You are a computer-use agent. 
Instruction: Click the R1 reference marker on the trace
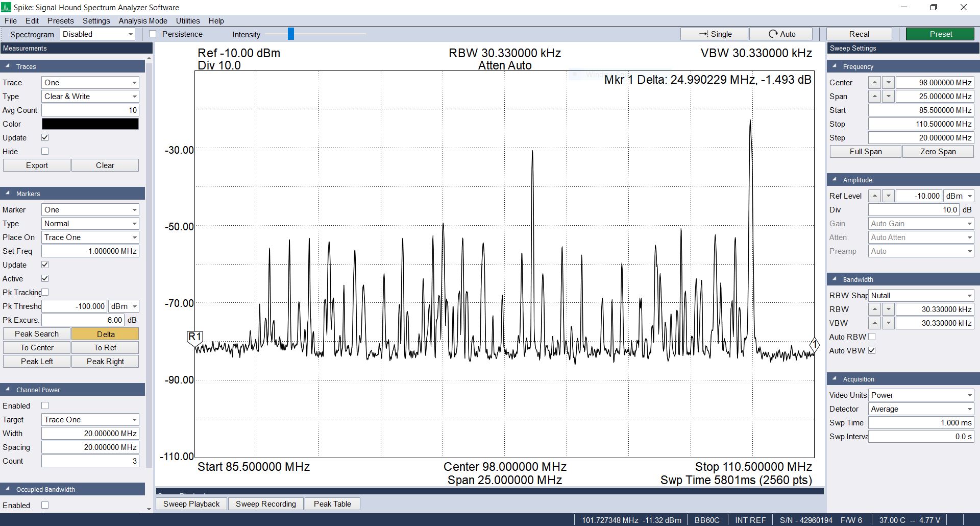coord(195,338)
